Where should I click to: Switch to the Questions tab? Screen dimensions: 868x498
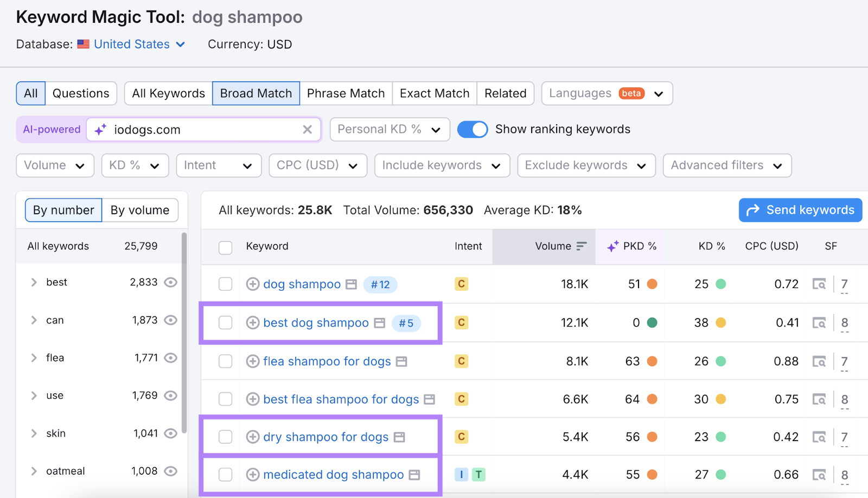point(80,93)
